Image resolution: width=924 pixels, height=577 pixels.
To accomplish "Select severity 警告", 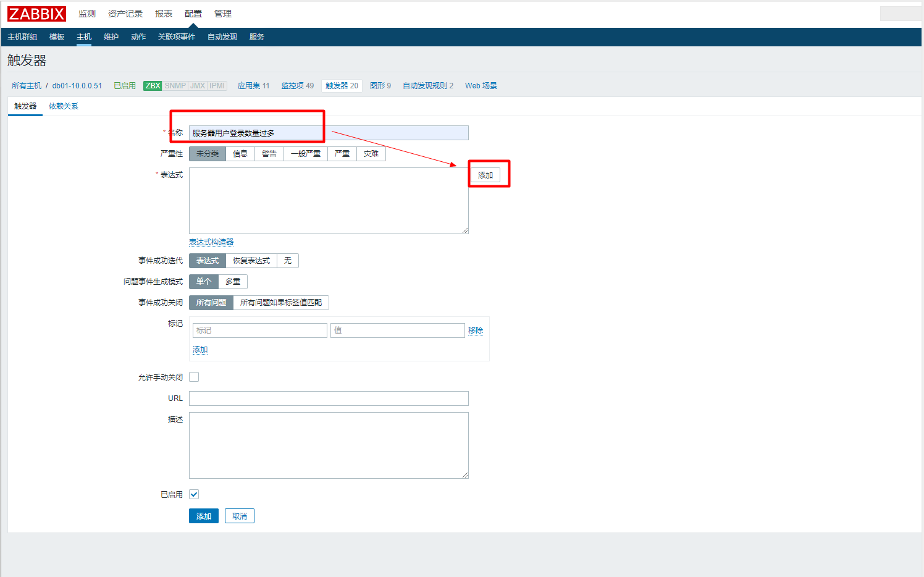I will point(269,154).
